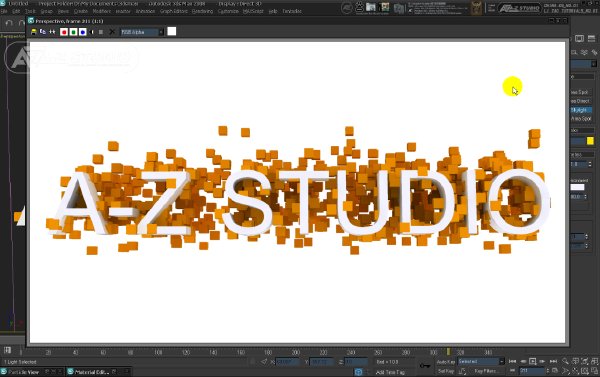Clone the rendered frame window

[43, 32]
